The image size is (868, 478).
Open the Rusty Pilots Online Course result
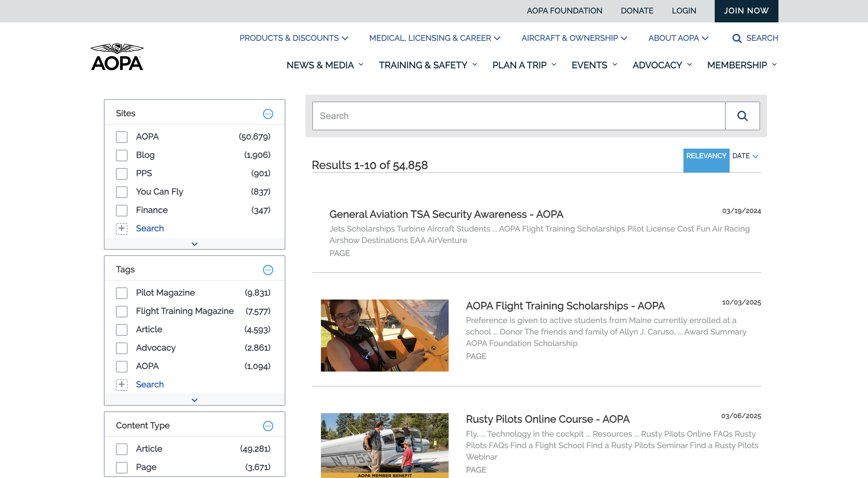(x=548, y=419)
